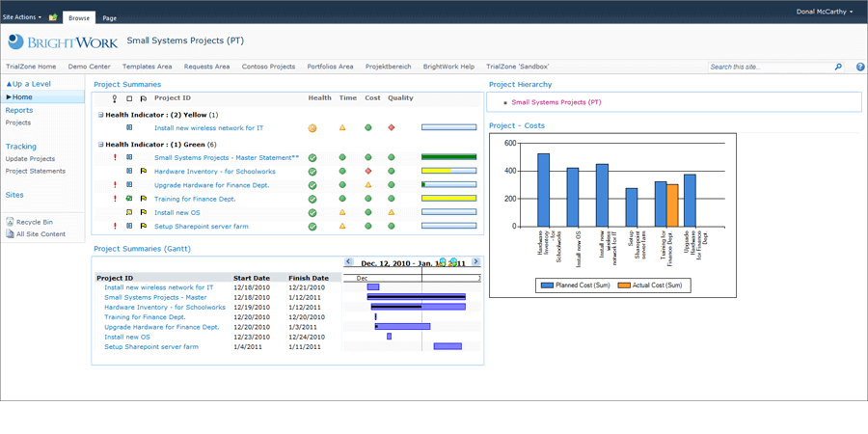Click status icon beside Training for Finance Dept.
868x434 pixels.
(x=129, y=198)
